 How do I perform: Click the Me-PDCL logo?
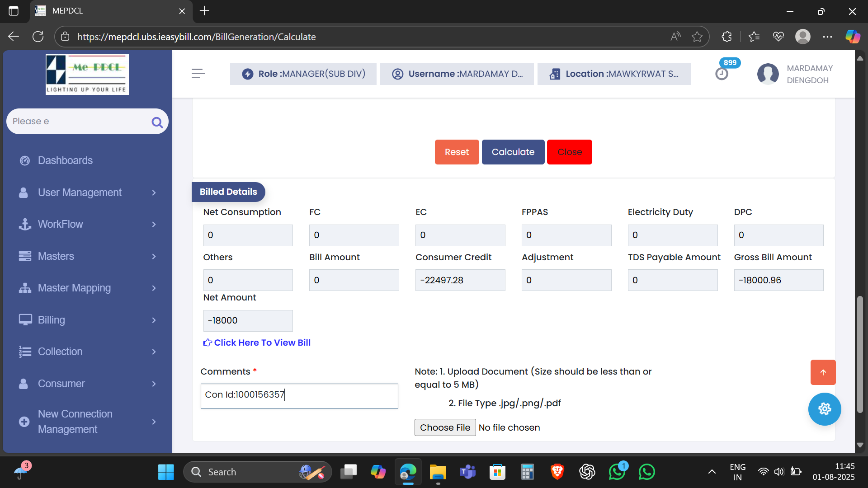[87, 75]
